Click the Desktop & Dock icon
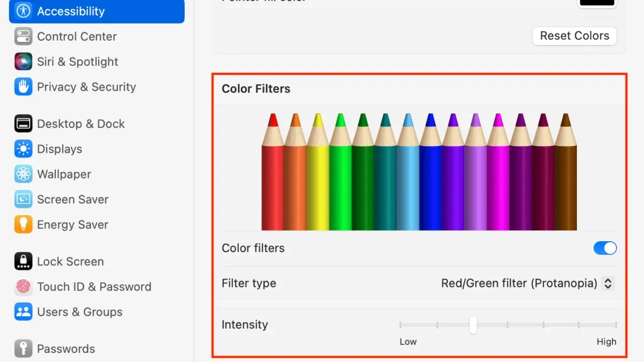 [x=23, y=124]
